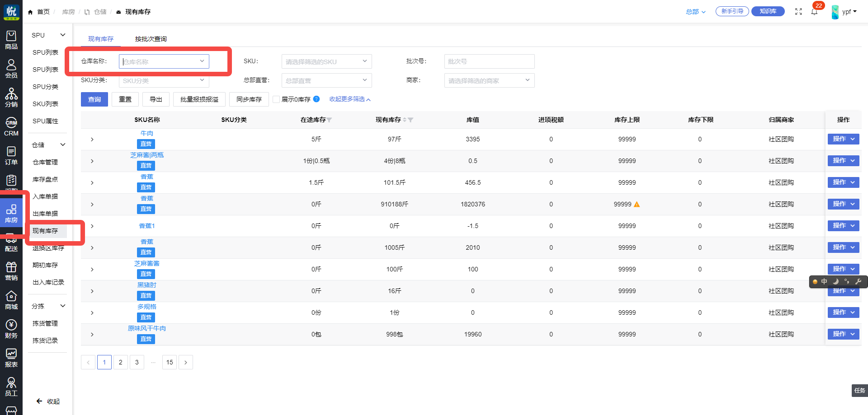Switch to 按批次查询 tab

tap(151, 39)
